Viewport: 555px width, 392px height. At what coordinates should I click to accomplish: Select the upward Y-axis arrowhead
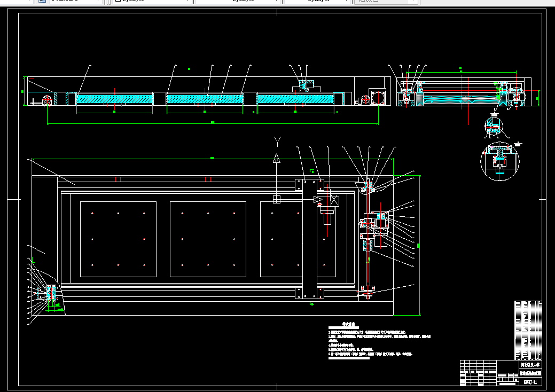[277, 158]
